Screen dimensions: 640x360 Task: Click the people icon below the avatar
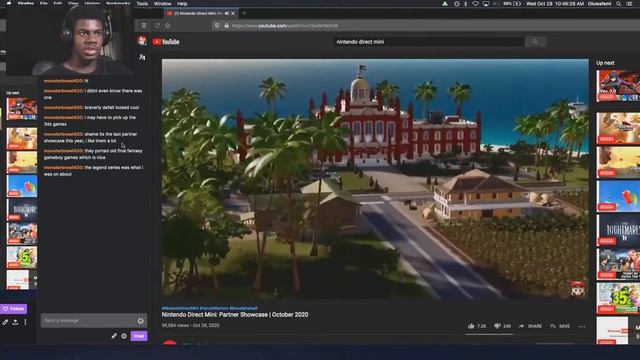click(142, 57)
